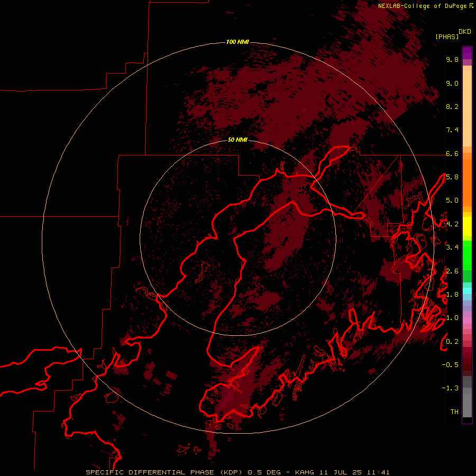Click the 9.8 scale value

coord(452,59)
